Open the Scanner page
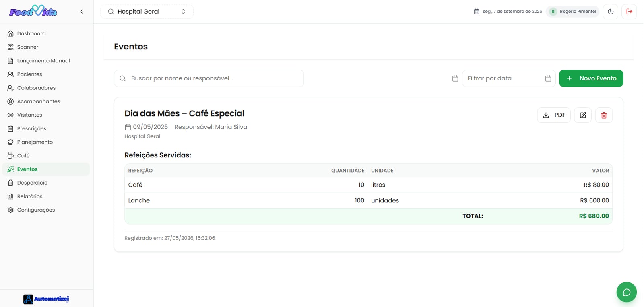The height and width of the screenshot is (307, 644). tap(46, 47)
